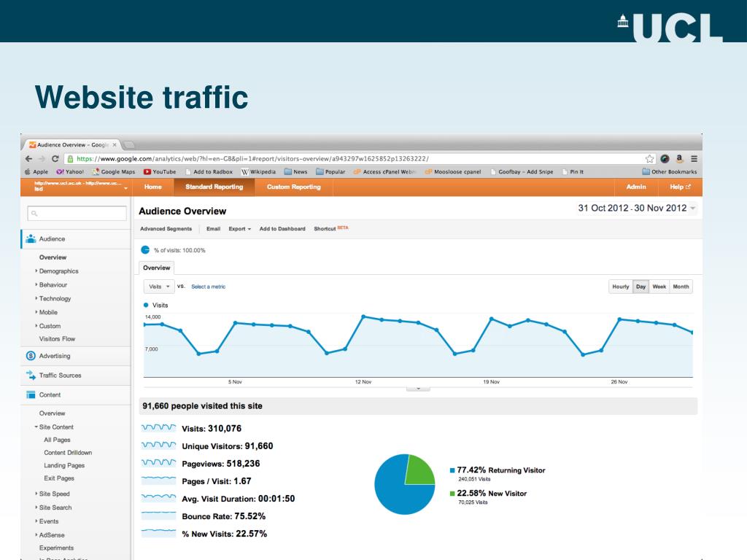Open the Google Maps bookmark

114,172
